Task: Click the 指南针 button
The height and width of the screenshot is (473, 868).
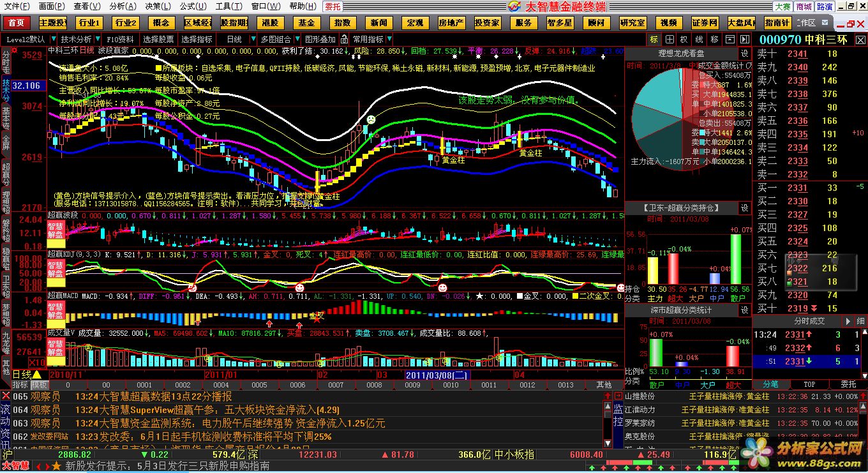Action: [x=777, y=23]
